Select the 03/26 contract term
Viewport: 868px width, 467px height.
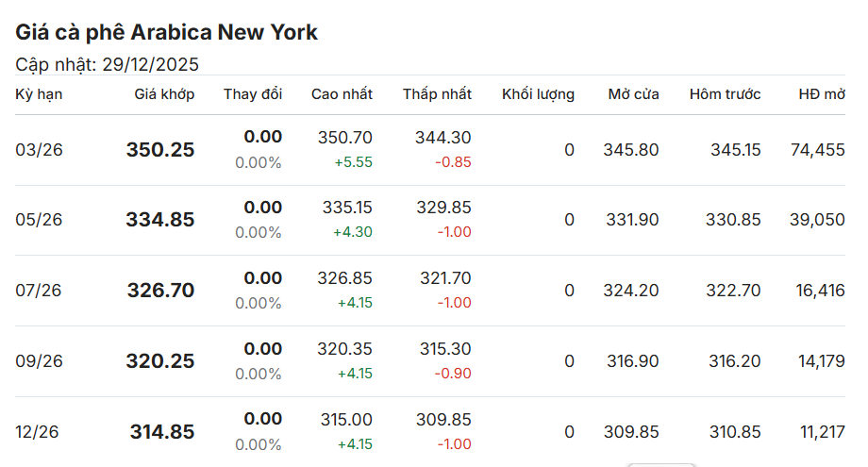click(x=39, y=150)
